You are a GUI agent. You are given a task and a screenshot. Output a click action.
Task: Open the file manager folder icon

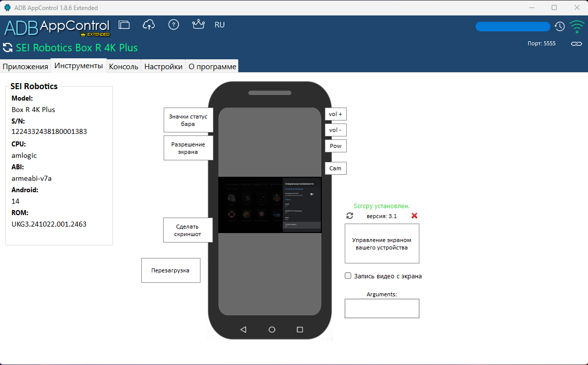tap(124, 25)
